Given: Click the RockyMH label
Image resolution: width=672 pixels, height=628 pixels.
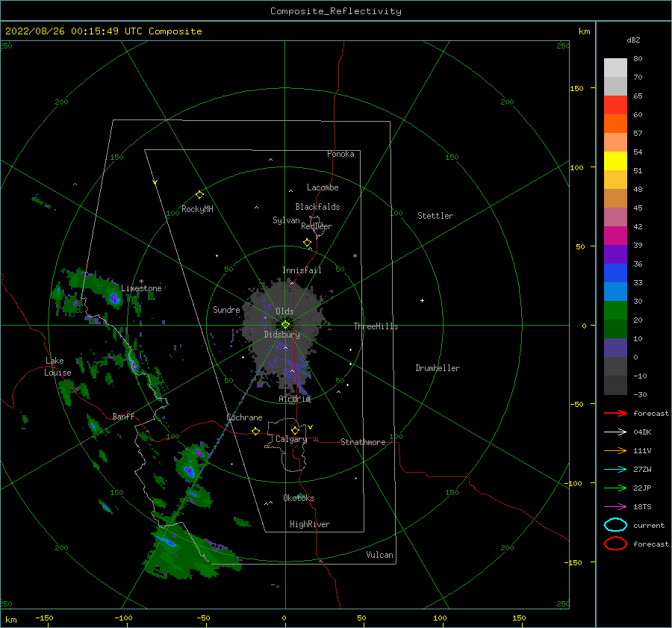Looking at the screenshot, I should tap(197, 209).
